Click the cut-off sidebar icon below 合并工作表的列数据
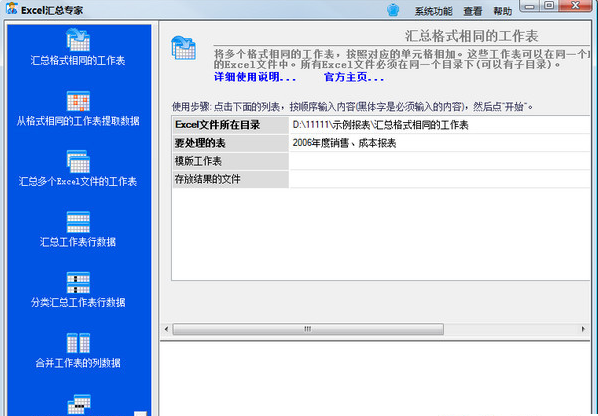Viewport: 598px width, 416px height. click(x=79, y=405)
